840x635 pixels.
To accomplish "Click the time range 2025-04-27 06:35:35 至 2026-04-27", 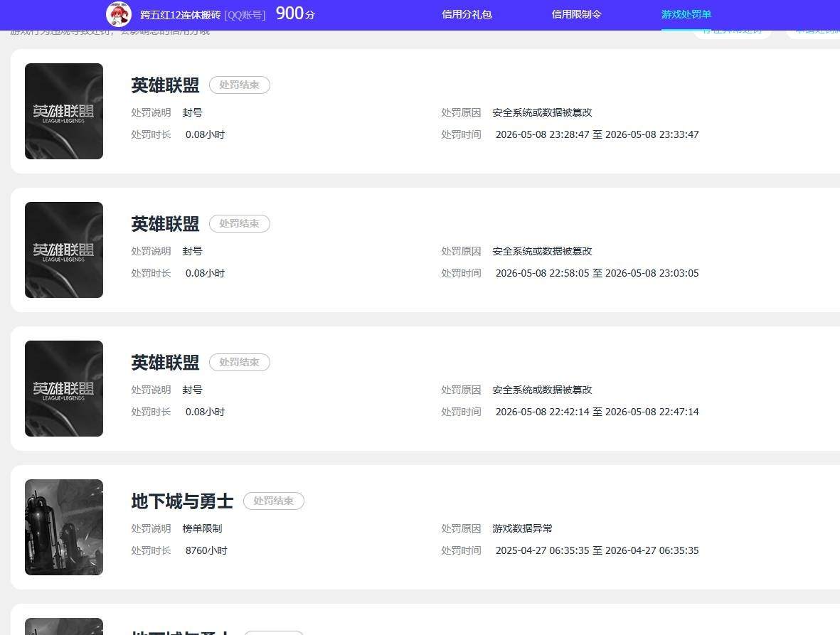I will coord(597,550).
